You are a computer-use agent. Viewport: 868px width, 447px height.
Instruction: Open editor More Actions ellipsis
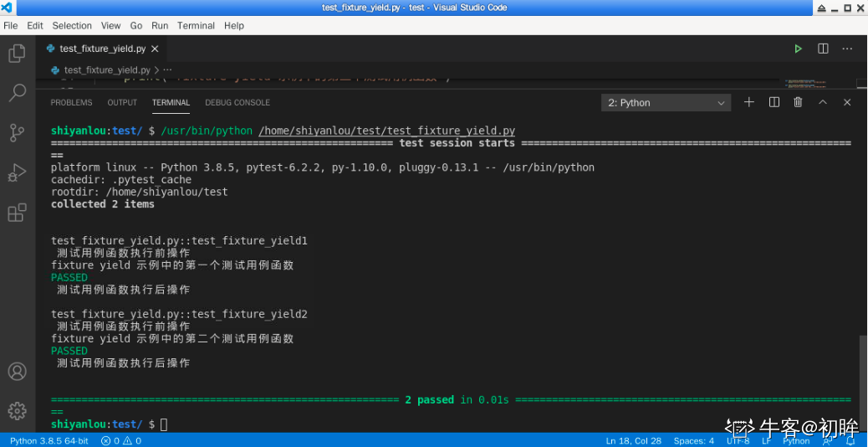(848, 49)
